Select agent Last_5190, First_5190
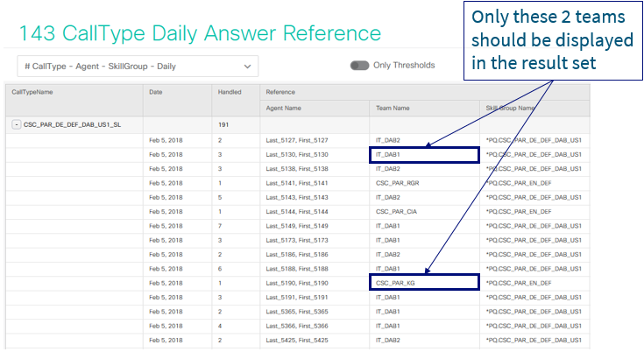The image size is (644, 352). (297, 283)
